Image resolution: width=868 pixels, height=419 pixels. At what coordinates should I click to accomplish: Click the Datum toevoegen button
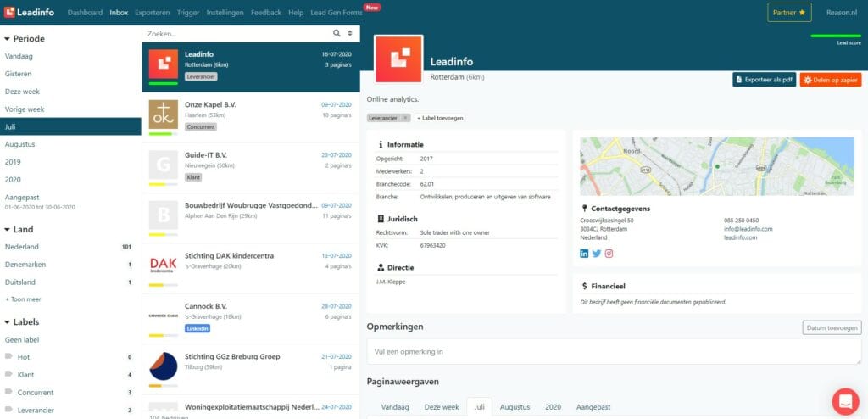point(832,328)
